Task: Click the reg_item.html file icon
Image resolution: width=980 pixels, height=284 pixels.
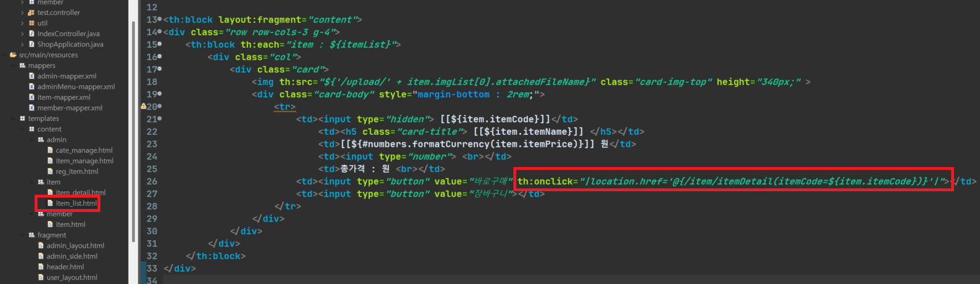Action: pyautogui.click(x=50, y=172)
